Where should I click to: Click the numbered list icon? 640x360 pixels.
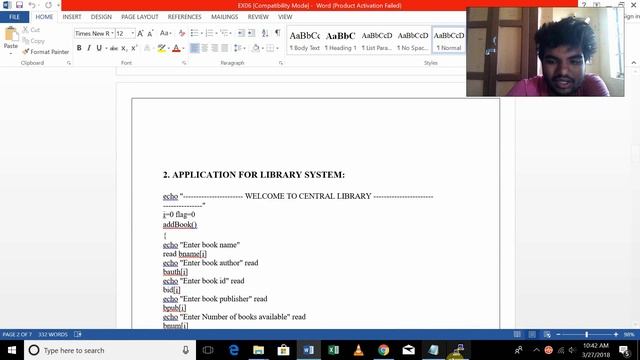click(209, 33)
